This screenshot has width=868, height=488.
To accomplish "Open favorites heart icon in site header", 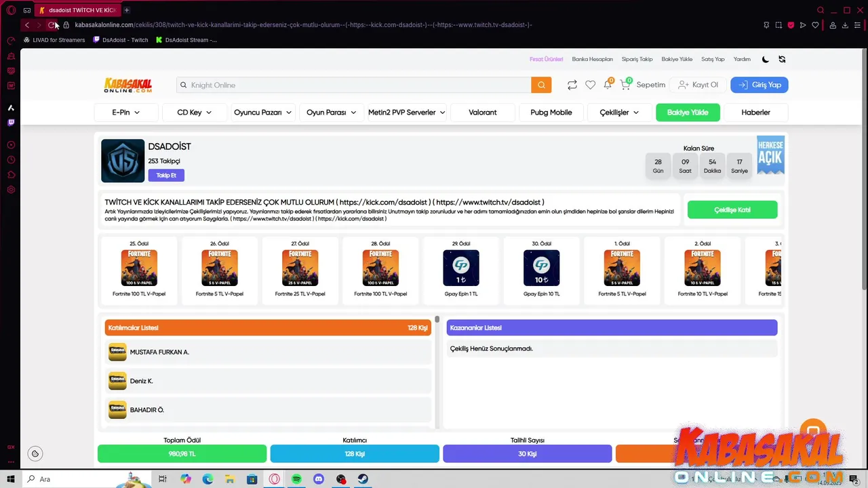I will (x=590, y=85).
